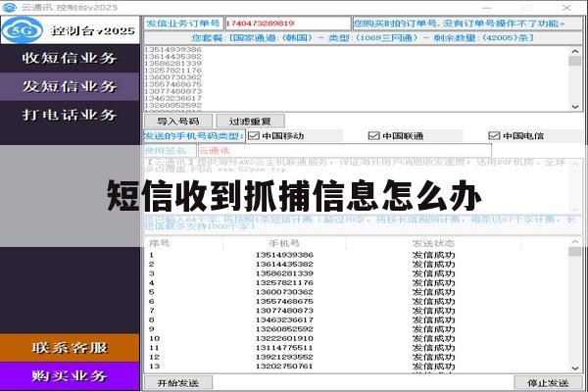Image resolution: width=588 pixels, height=392 pixels.
Task: Click the order number field 1740473289819
Action: point(287,24)
